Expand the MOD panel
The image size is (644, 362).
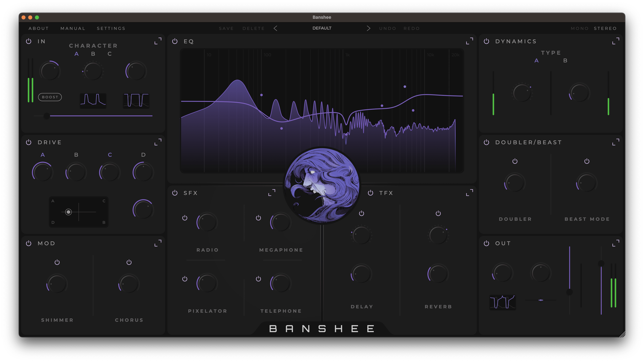pyautogui.click(x=158, y=243)
